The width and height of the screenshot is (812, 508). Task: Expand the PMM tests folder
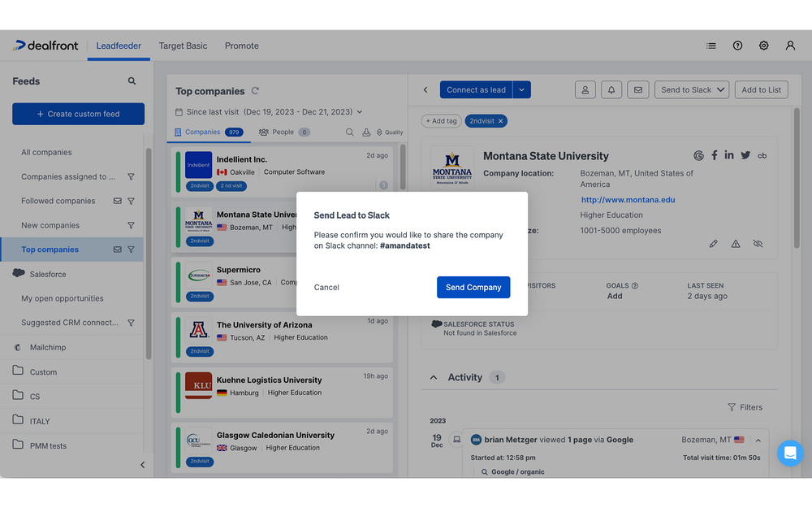[48, 445]
